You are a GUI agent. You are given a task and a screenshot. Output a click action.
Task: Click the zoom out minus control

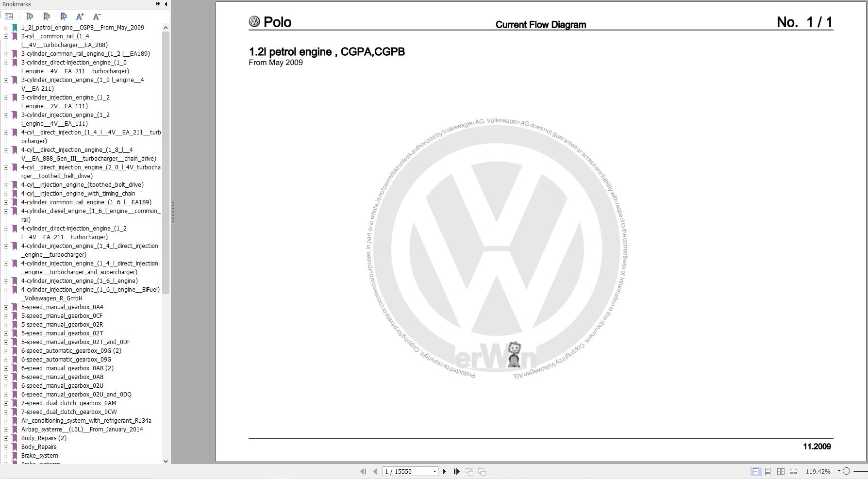pyautogui.click(x=847, y=471)
